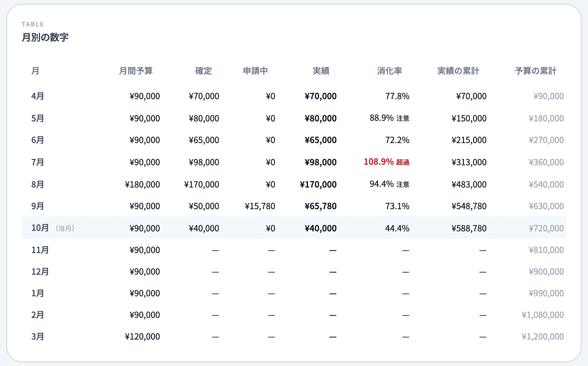
Task: Click the ¥65,780 actual amount
Action: pos(320,206)
